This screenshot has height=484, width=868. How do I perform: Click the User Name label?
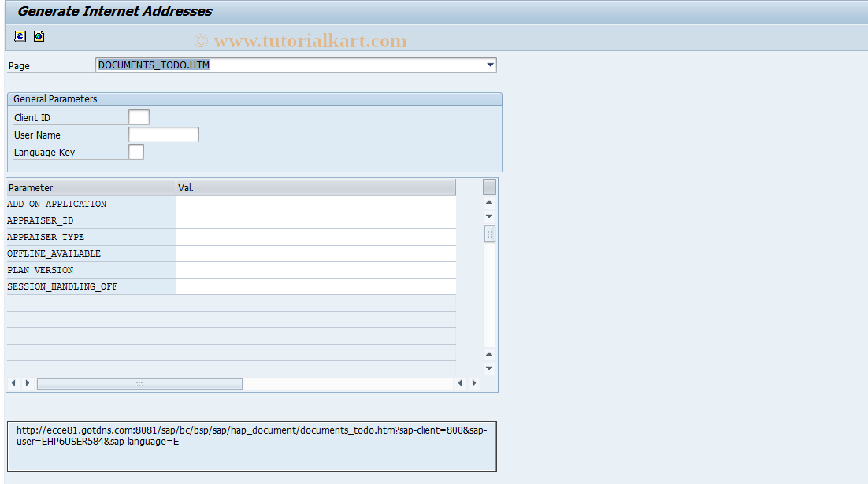click(37, 135)
